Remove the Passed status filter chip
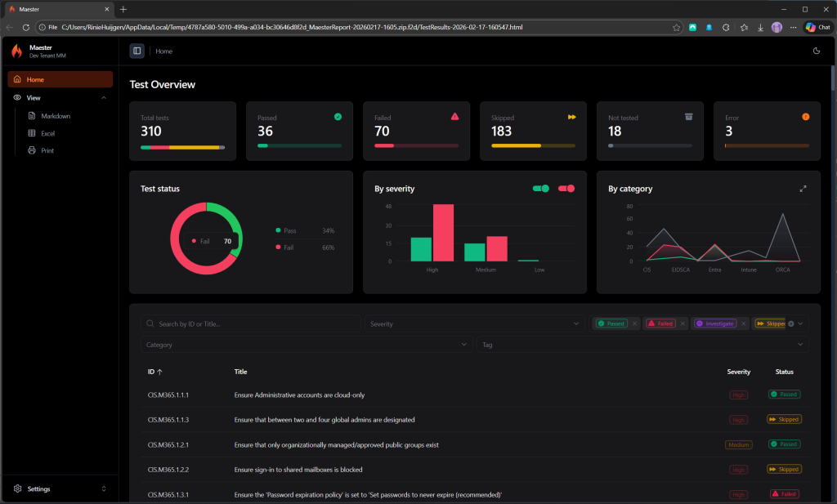 (634, 323)
